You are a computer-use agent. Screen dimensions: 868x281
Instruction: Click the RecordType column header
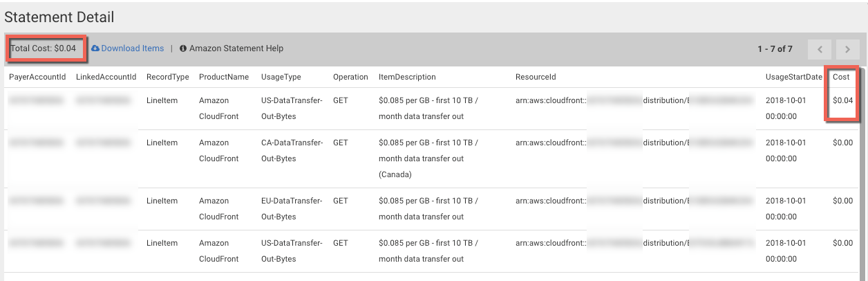pos(168,77)
